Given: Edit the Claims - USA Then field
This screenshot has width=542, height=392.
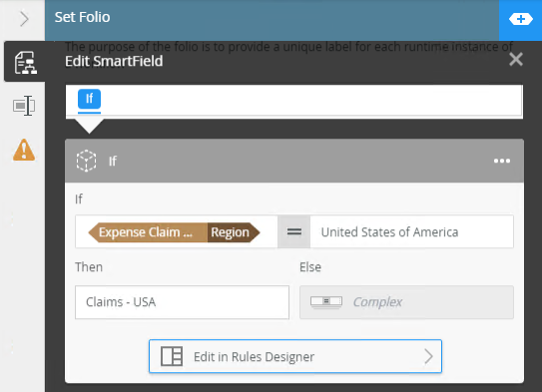Looking at the screenshot, I should (183, 302).
